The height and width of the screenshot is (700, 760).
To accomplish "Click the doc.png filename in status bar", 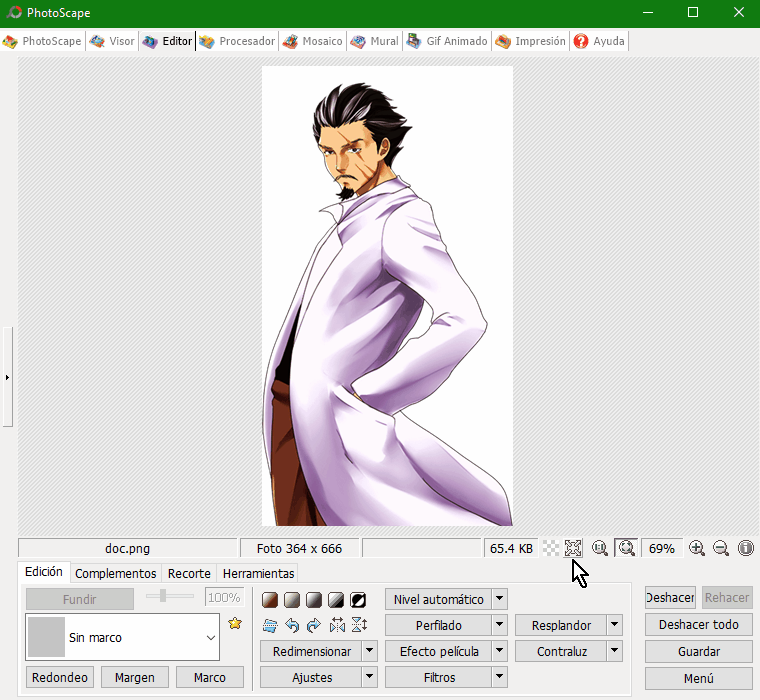I will coord(127,548).
